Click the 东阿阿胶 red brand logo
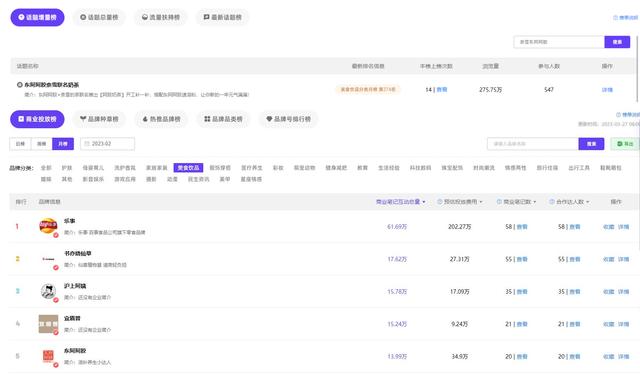 pyautogui.click(x=48, y=356)
